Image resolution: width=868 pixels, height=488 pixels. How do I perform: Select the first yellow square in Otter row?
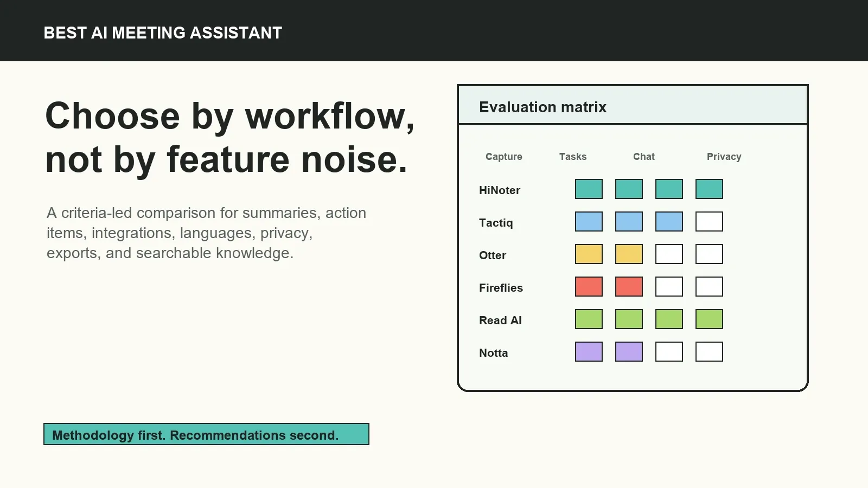(589, 254)
